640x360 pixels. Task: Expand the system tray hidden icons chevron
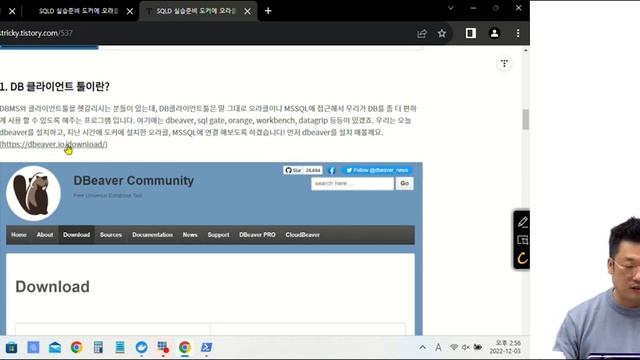pos(423,347)
